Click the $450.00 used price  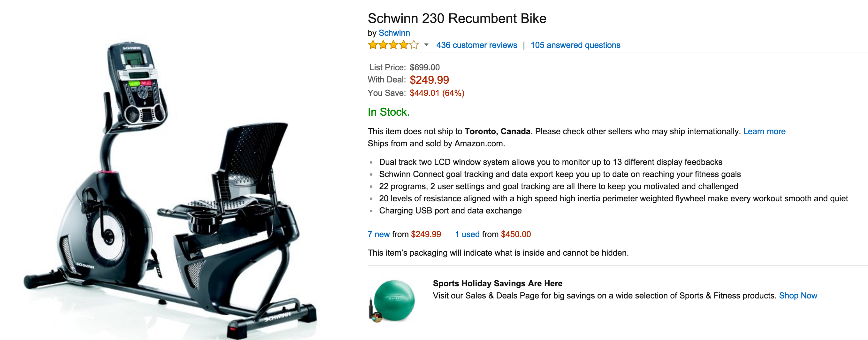515,234
